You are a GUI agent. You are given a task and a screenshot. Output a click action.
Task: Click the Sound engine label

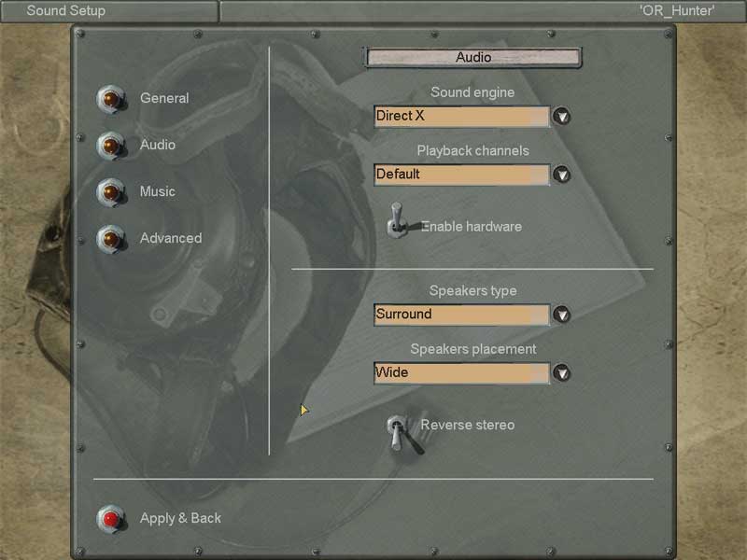point(472,92)
